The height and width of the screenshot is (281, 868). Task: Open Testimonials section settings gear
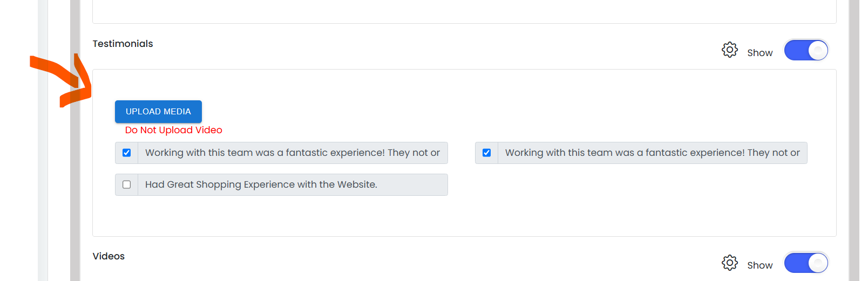tap(729, 50)
